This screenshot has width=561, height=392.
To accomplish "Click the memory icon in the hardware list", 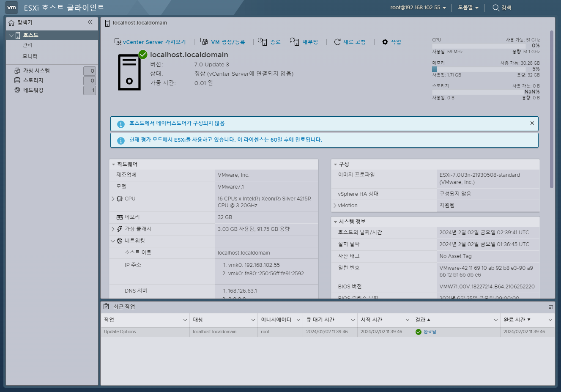I will point(120,217).
